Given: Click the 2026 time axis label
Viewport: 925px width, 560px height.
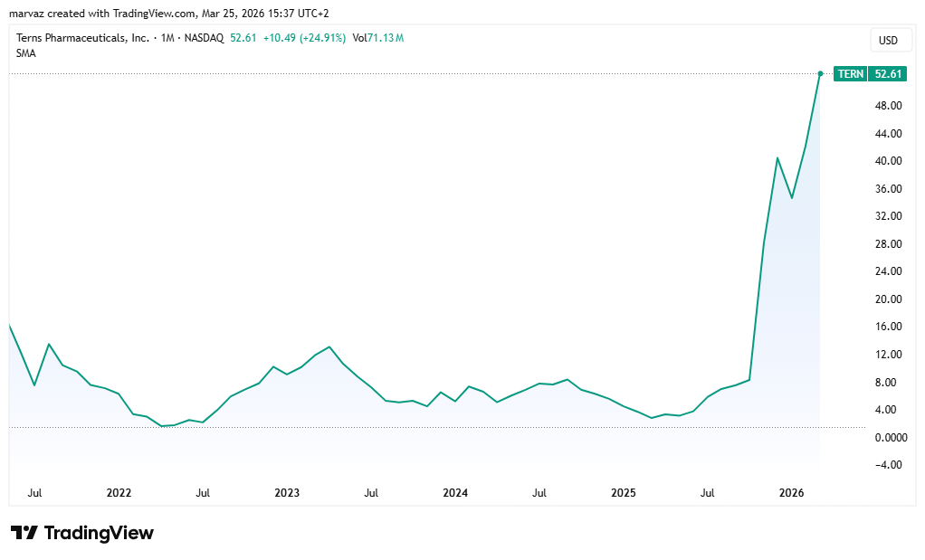Looking at the screenshot, I should click(x=791, y=493).
